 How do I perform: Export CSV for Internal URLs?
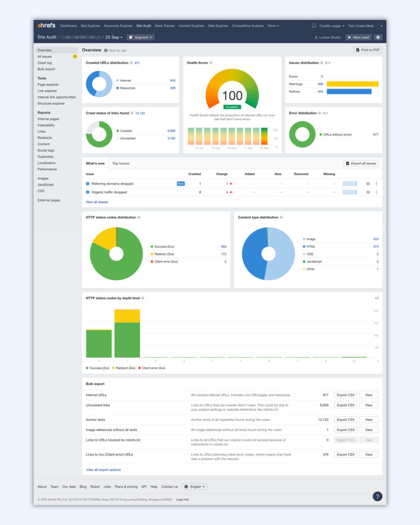tap(346, 395)
